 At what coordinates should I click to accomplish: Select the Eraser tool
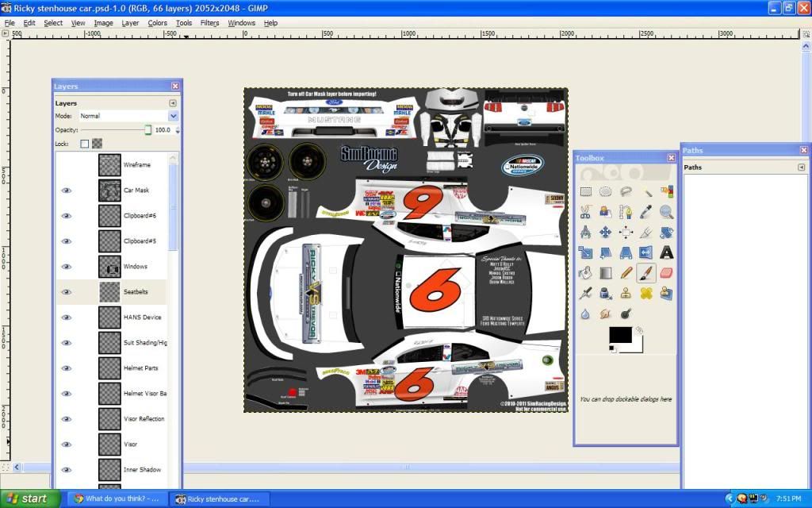[x=666, y=273]
